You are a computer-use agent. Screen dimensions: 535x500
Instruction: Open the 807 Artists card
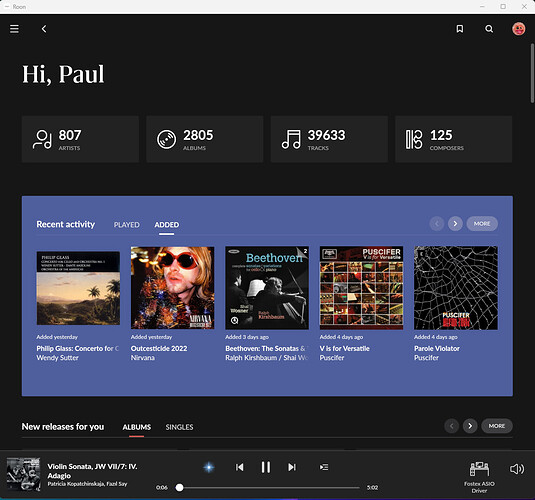(80, 139)
